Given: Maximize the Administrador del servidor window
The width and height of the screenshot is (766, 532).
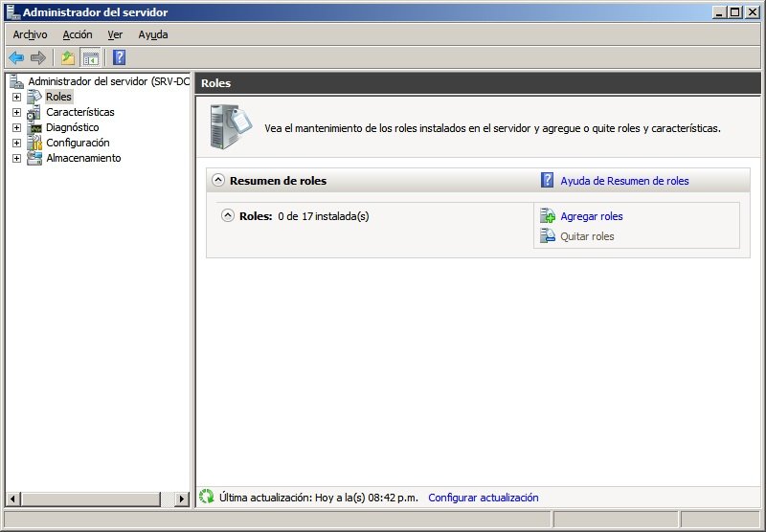Looking at the screenshot, I should pyautogui.click(x=734, y=12).
